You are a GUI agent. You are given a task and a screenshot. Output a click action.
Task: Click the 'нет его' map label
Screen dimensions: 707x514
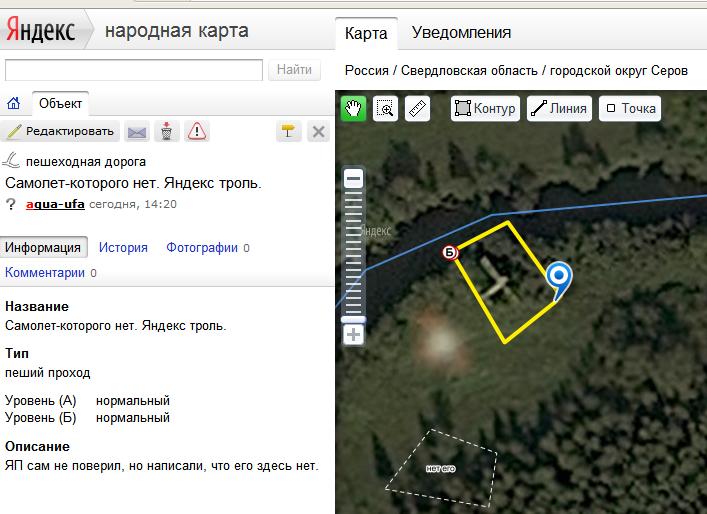click(x=441, y=469)
